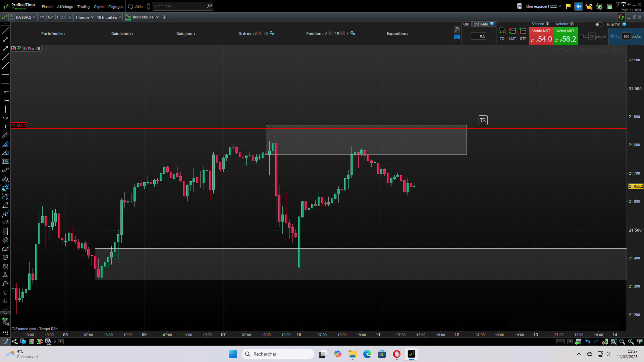Click the Vente MKT sell button
This screenshot has width=644, height=362.
pos(541,36)
